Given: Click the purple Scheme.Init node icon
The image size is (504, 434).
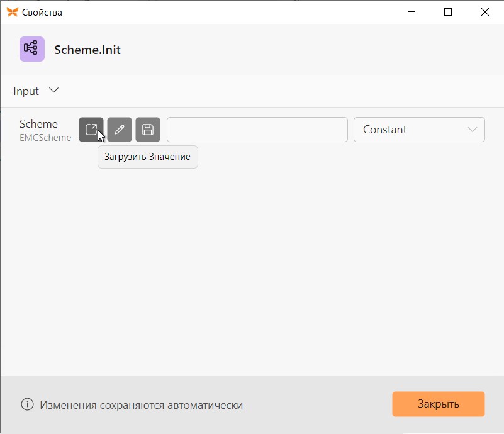Looking at the screenshot, I should [x=32, y=49].
